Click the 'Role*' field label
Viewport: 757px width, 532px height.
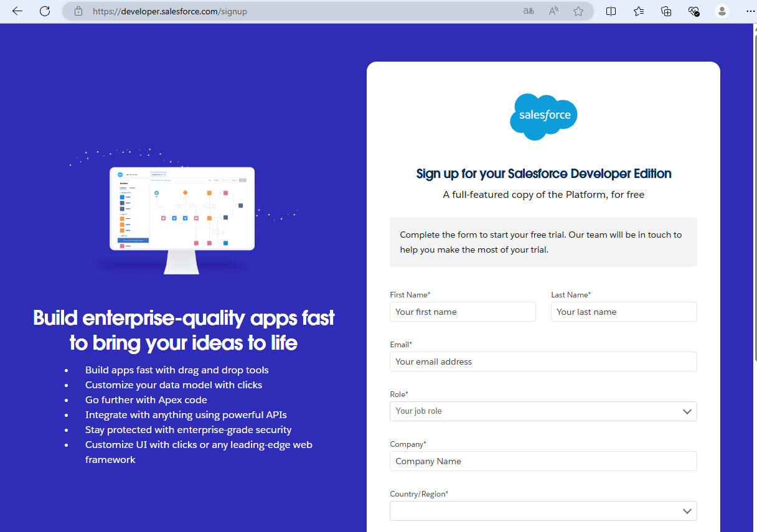[x=399, y=394]
